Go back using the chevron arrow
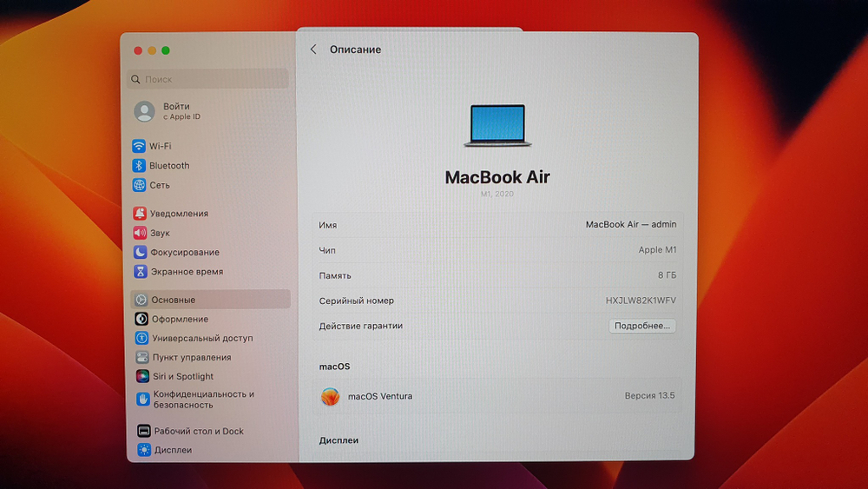The width and height of the screenshot is (868, 489). pos(313,50)
